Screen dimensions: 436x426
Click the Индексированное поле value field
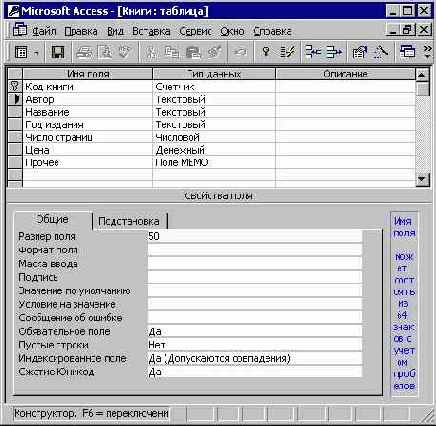point(255,358)
